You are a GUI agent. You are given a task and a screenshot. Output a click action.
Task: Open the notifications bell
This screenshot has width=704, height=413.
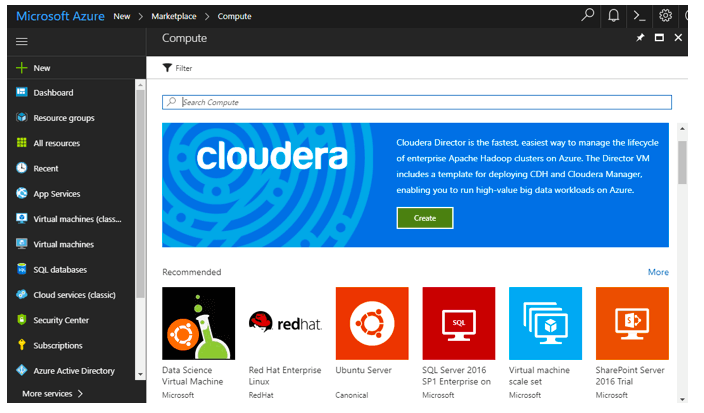[x=613, y=16]
